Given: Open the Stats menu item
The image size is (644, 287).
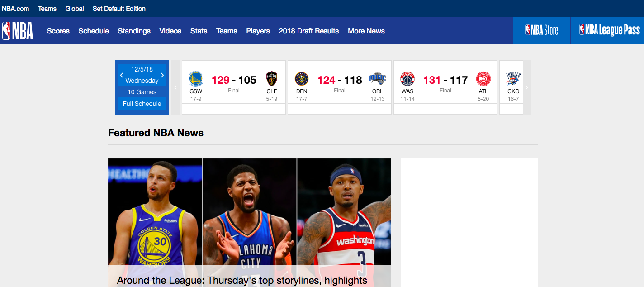Looking at the screenshot, I should [x=199, y=31].
